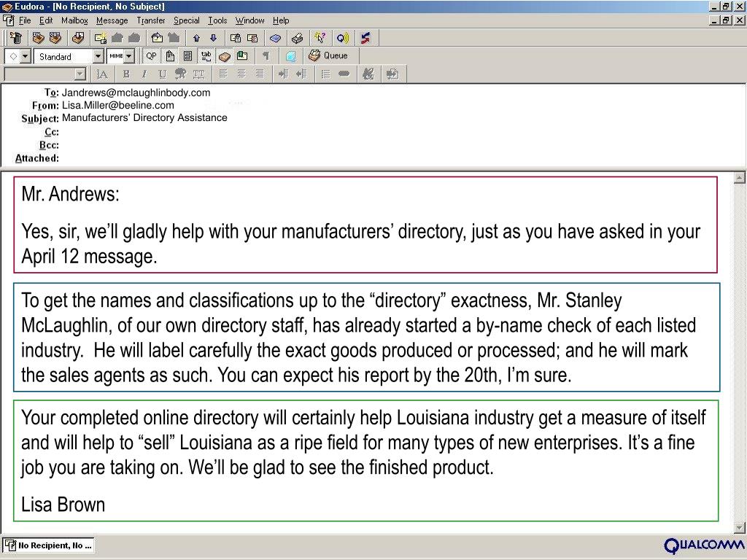Screen dimensions: 747x560
Task: Click the Align Right button
Action: (260, 74)
